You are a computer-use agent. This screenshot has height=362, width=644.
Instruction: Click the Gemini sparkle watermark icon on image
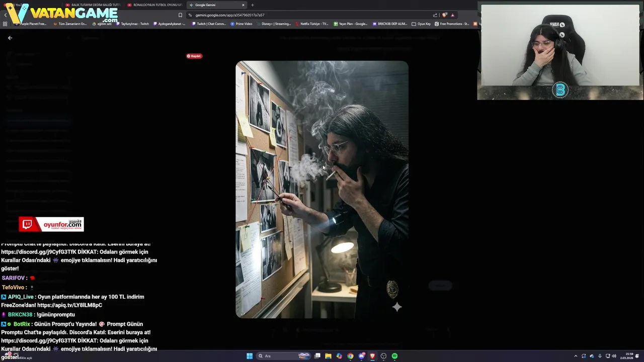397,307
